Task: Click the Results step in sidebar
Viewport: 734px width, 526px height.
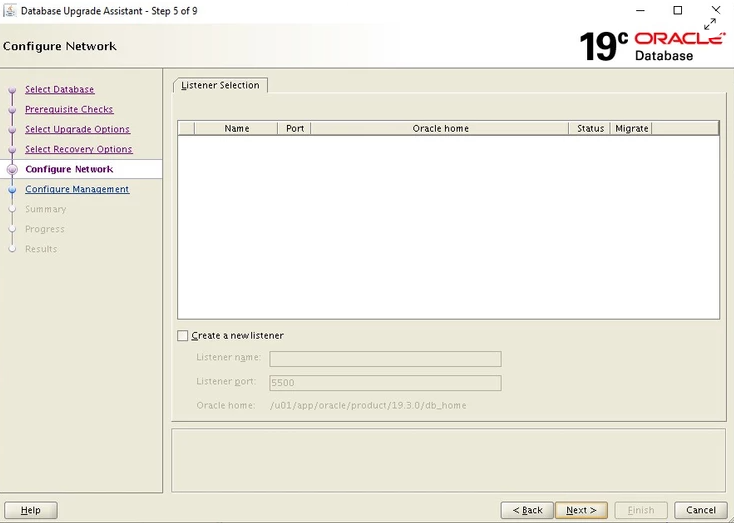Action: [41, 249]
